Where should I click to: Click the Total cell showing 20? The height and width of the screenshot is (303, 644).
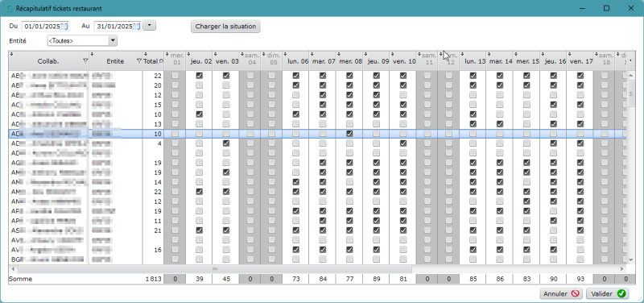click(153, 85)
